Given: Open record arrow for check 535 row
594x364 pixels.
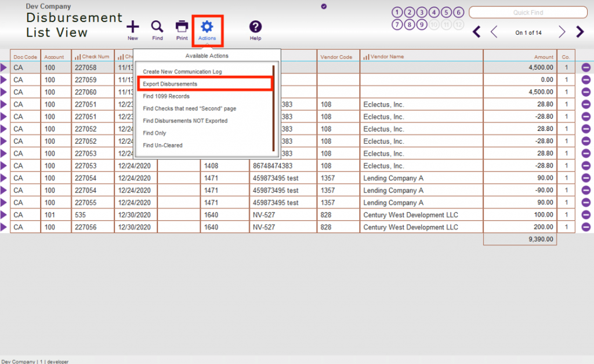Looking at the screenshot, I should (4, 215).
